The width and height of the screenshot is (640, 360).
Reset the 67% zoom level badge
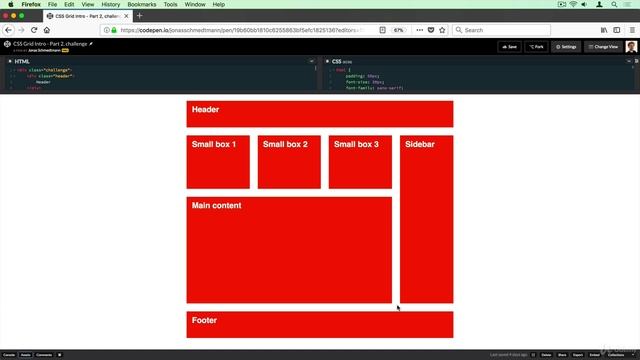[x=398, y=30]
